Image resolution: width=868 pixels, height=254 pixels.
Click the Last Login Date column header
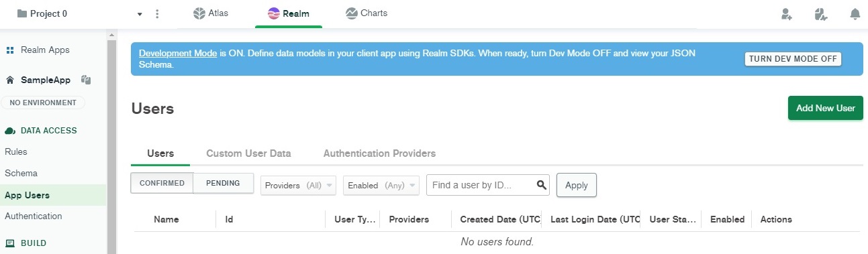595,219
